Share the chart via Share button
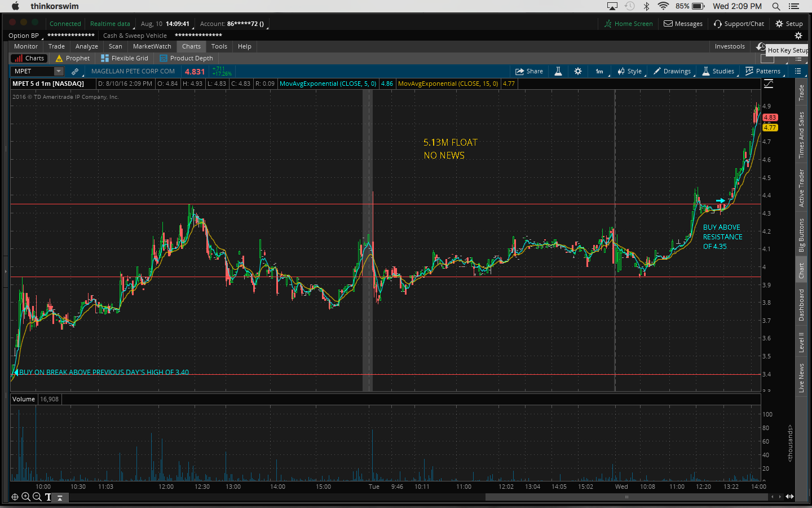This screenshot has width=812, height=508. pos(529,71)
